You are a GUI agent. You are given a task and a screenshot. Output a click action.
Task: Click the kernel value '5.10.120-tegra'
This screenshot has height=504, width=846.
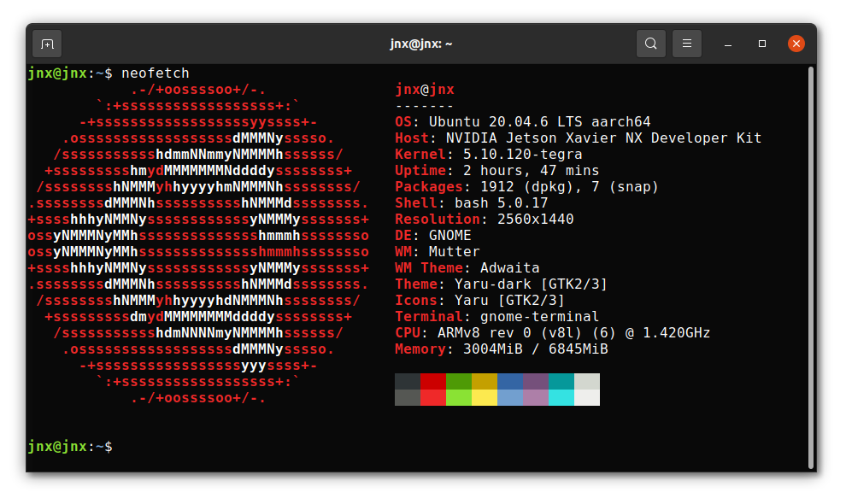tap(523, 155)
